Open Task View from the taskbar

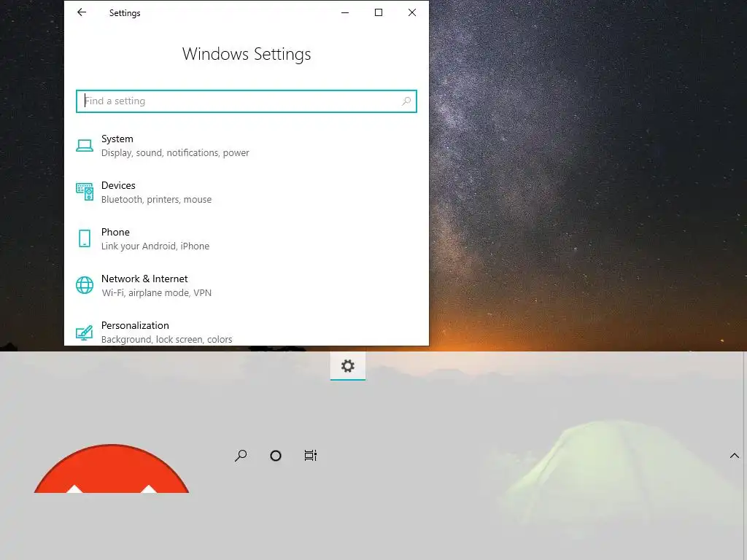point(311,456)
